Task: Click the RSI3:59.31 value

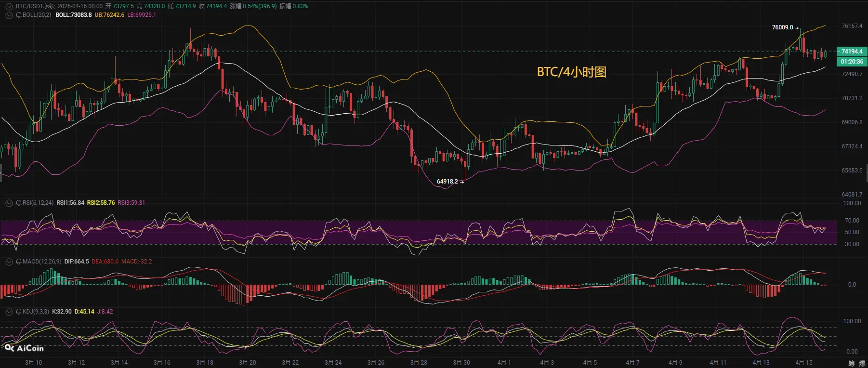Action: point(132,203)
